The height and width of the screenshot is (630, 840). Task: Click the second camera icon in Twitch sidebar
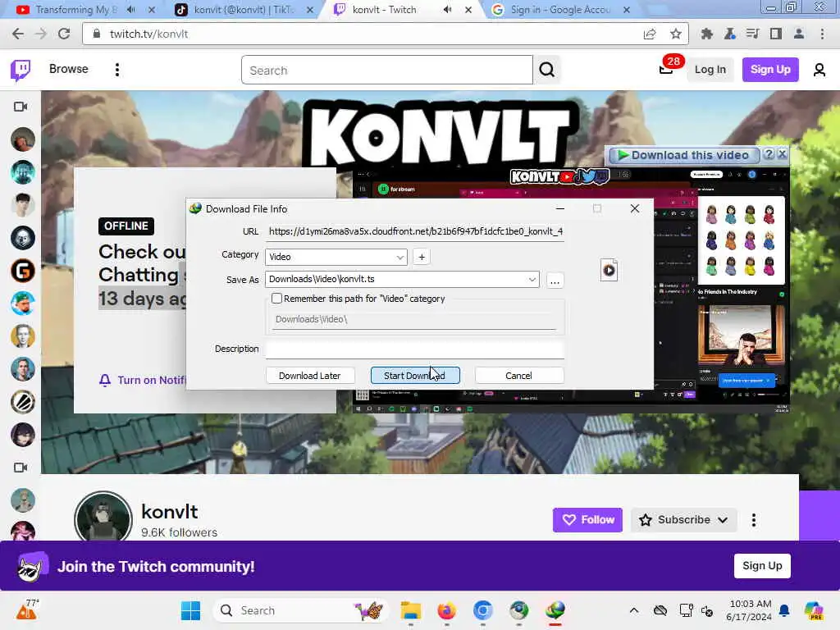click(21, 468)
